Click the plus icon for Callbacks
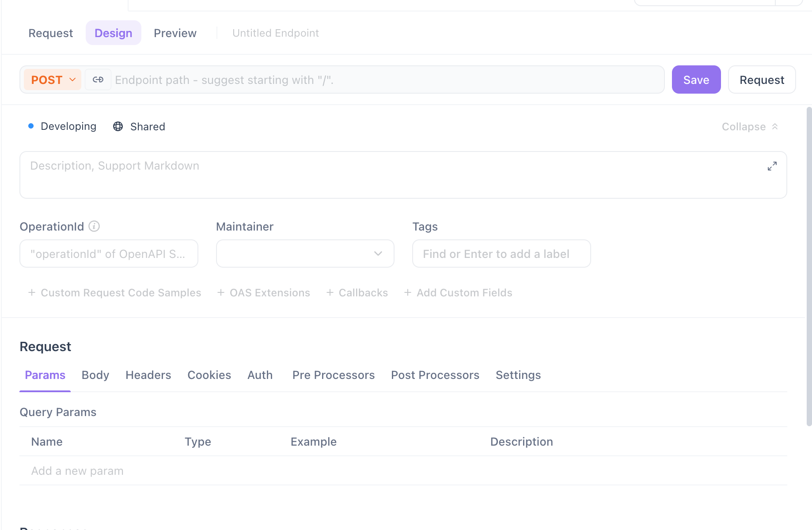This screenshot has width=812, height=530. pos(330,292)
